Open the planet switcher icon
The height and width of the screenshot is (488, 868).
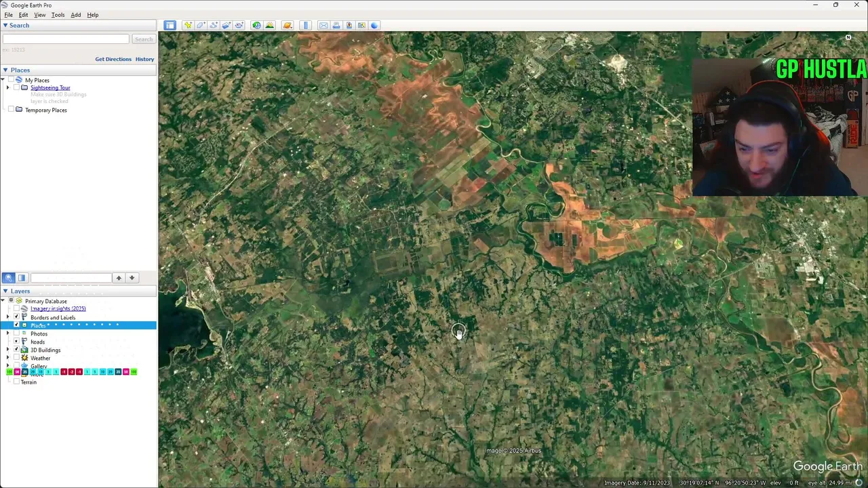click(x=288, y=25)
